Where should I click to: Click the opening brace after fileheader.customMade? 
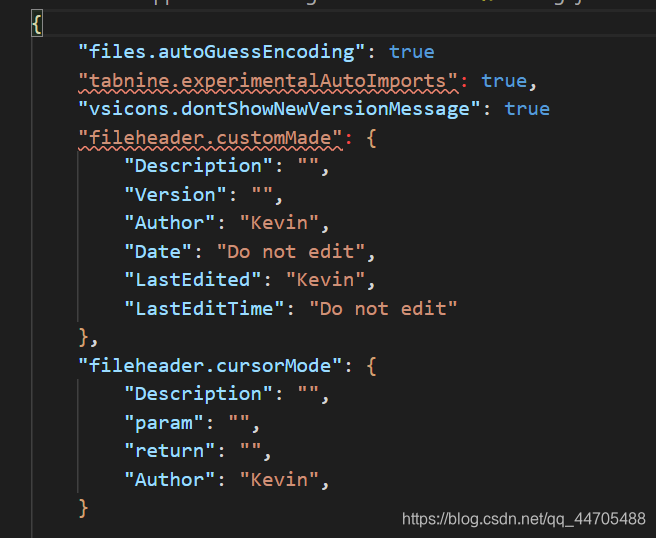(x=372, y=138)
